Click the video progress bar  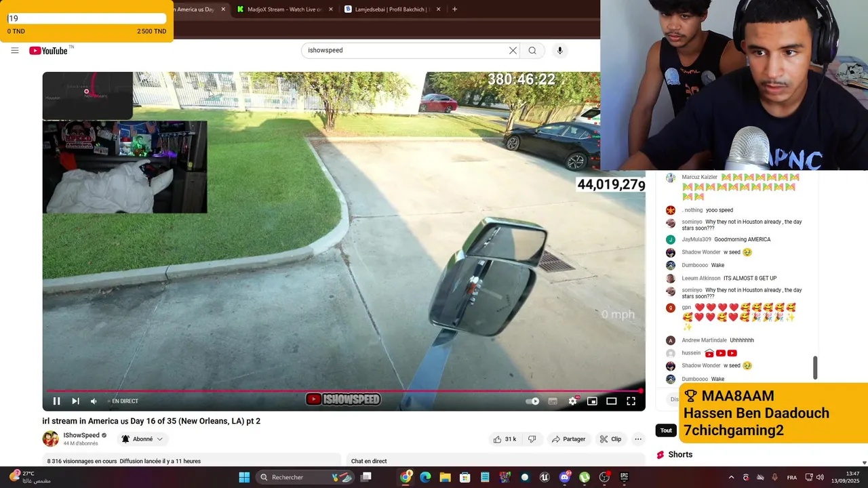tap(344, 391)
